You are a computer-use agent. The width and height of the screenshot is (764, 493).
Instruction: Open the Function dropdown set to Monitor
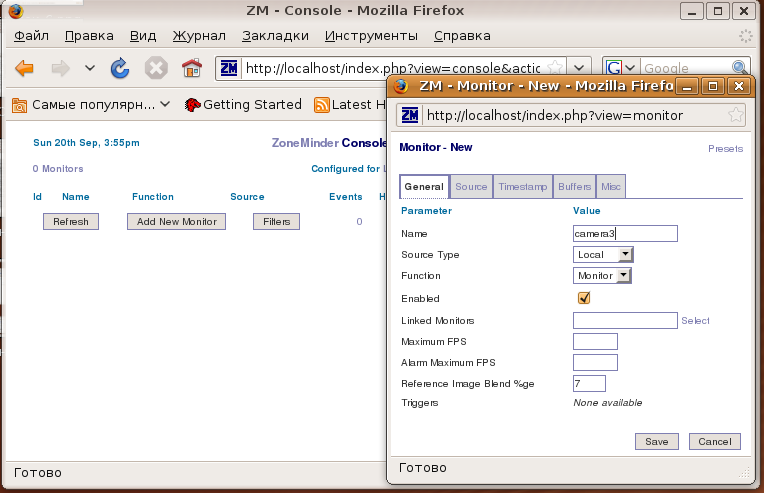click(x=602, y=275)
